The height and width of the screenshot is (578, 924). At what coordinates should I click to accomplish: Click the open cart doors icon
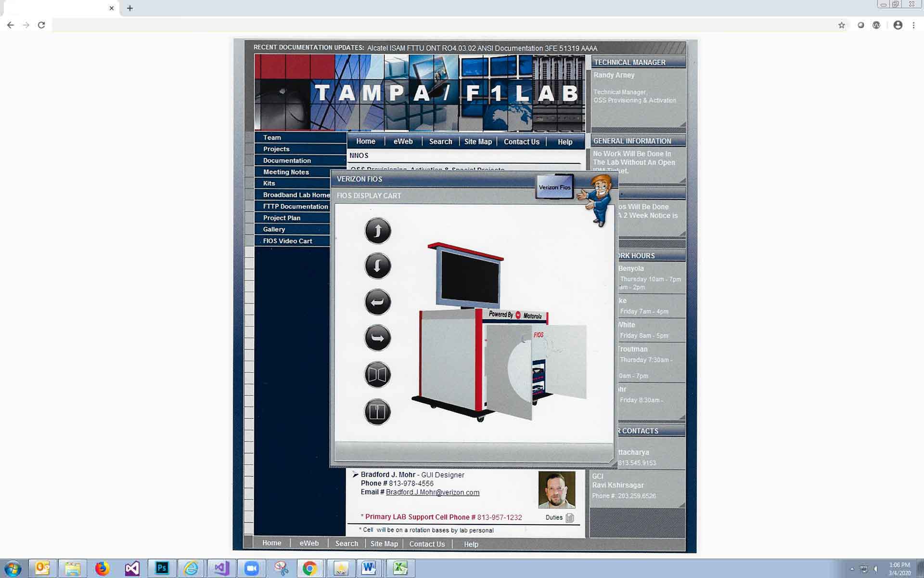coord(377,375)
